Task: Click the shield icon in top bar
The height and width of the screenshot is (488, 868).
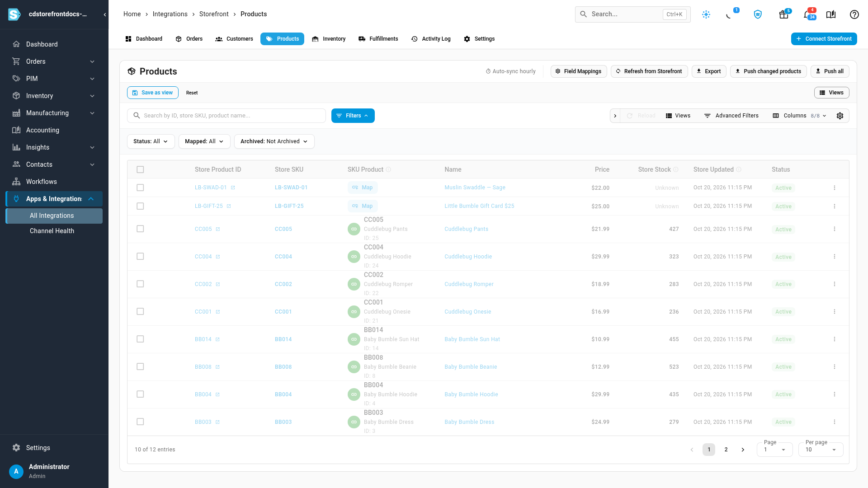Action: [758, 14]
